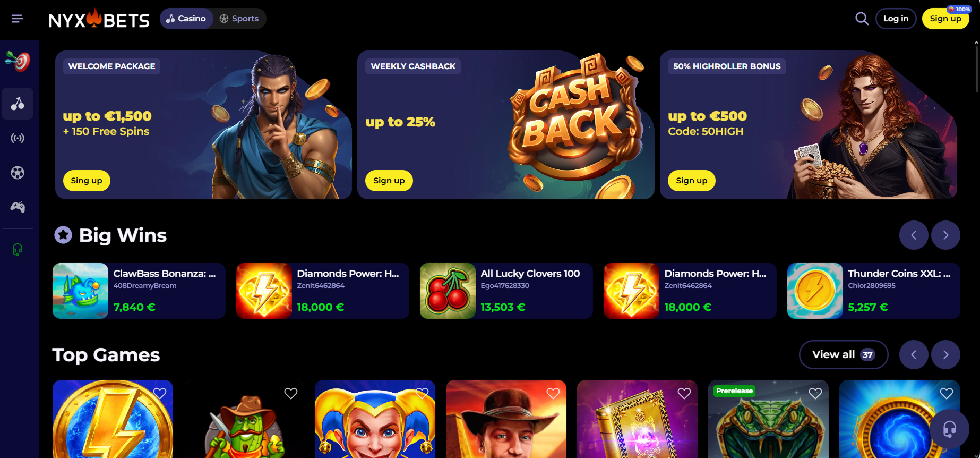
Task: Open All Lucky Clovers 100 big win card
Action: (506, 291)
